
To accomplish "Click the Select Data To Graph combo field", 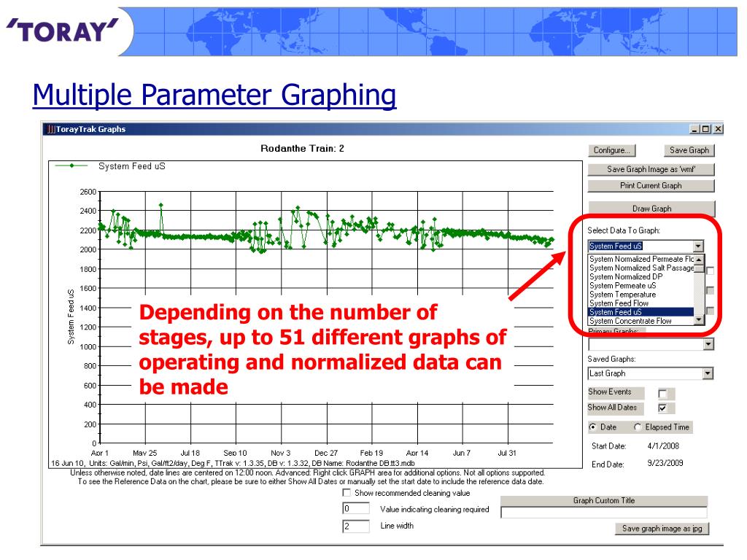I will pyautogui.click(x=640, y=246).
